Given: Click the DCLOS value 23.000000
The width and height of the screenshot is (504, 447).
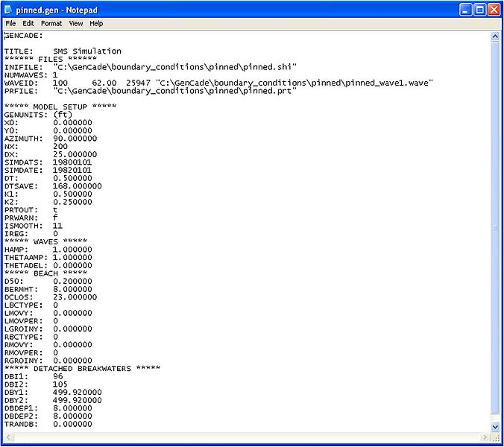Looking at the screenshot, I should (x=75, y=297).
